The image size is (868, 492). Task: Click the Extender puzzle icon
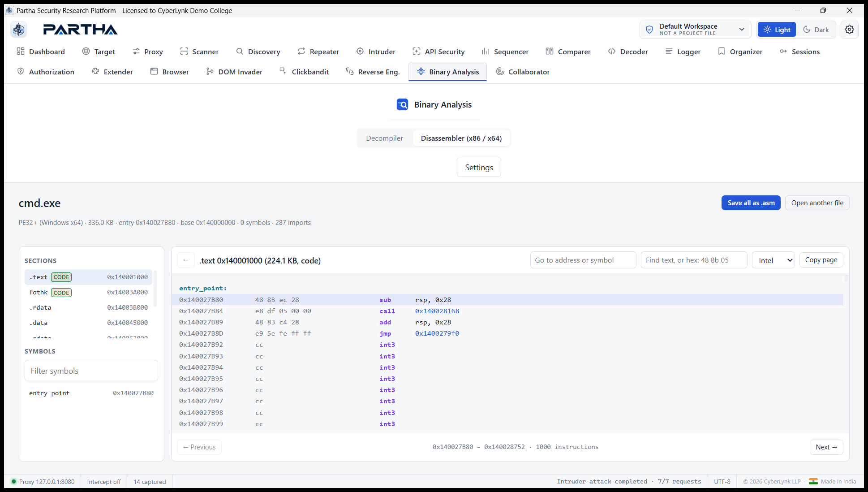[95, 71]
